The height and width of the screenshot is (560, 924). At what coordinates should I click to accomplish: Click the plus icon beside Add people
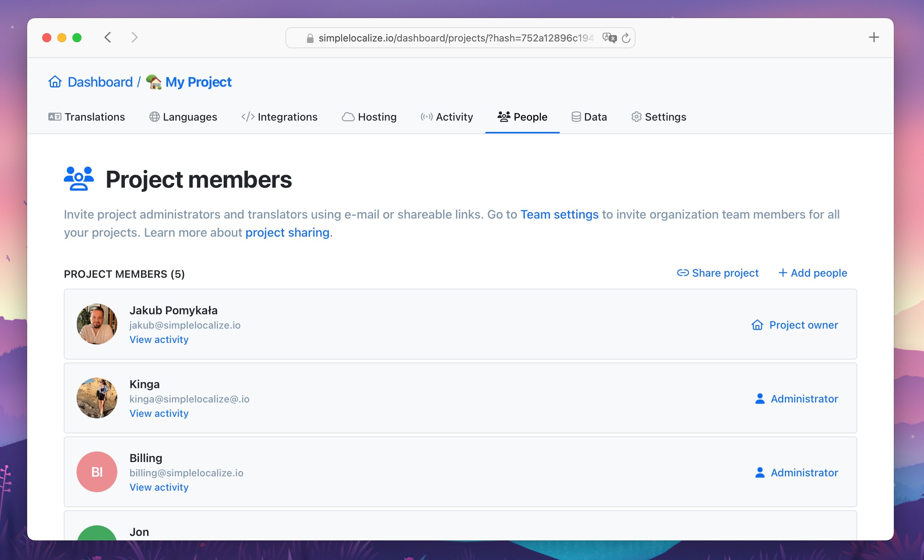coord(783,272)
